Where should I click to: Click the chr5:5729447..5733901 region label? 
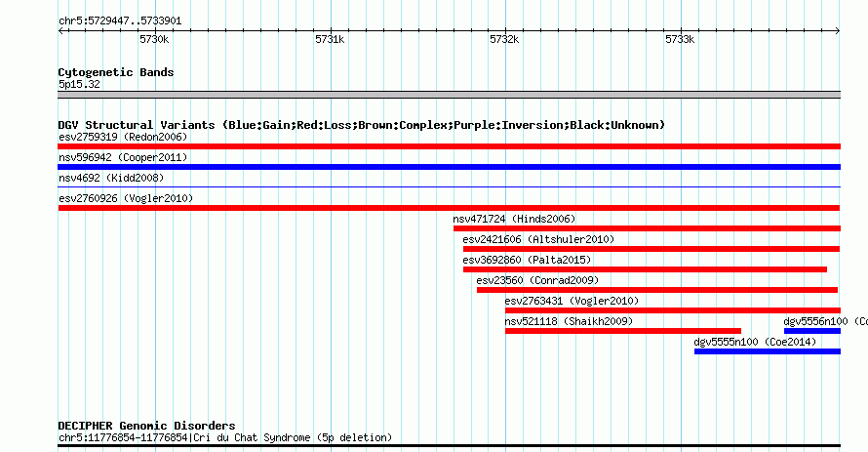click(x=120, y=21)
